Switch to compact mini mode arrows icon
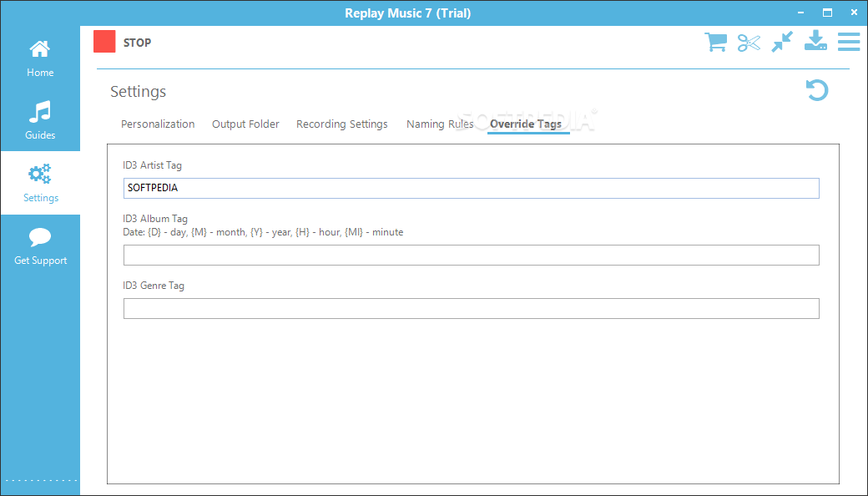This screenshot has width=868, height=496. (782, 42)
